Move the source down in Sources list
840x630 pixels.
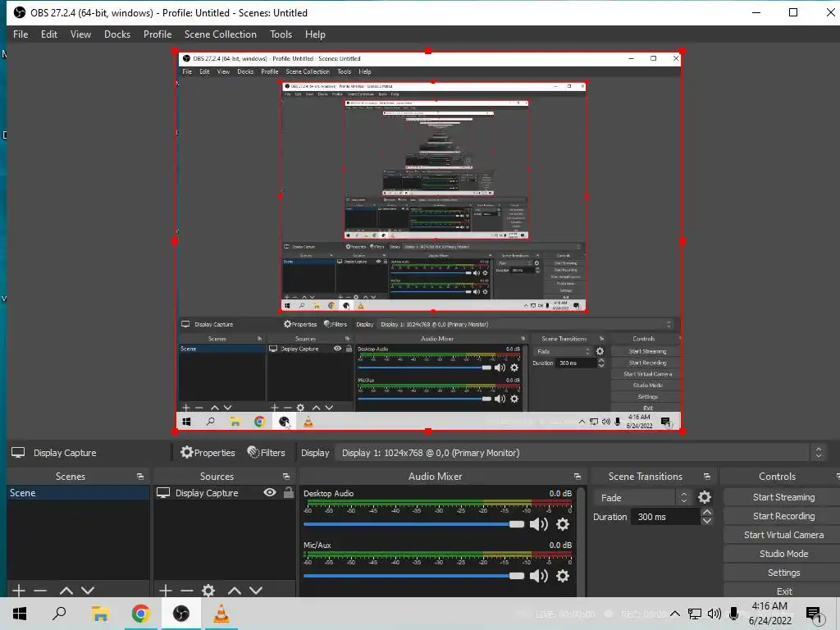pos(256,591)
